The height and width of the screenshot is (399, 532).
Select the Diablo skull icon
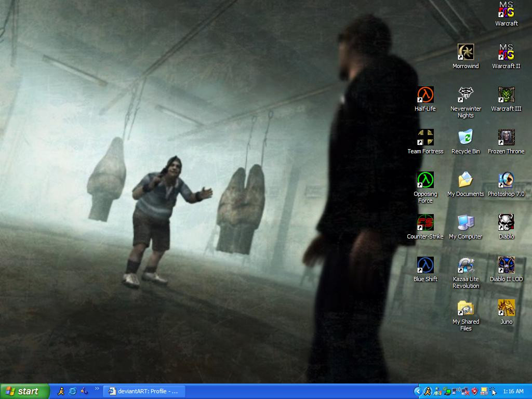[506, 227]
